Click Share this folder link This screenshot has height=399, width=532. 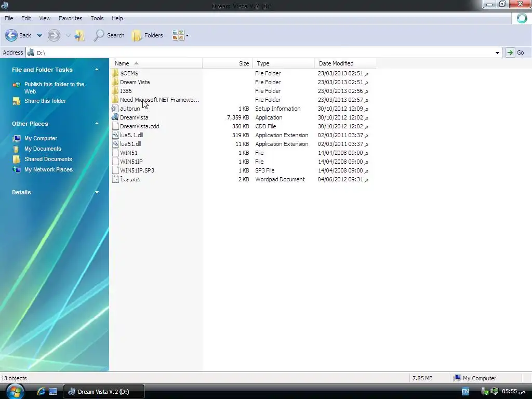45,101
